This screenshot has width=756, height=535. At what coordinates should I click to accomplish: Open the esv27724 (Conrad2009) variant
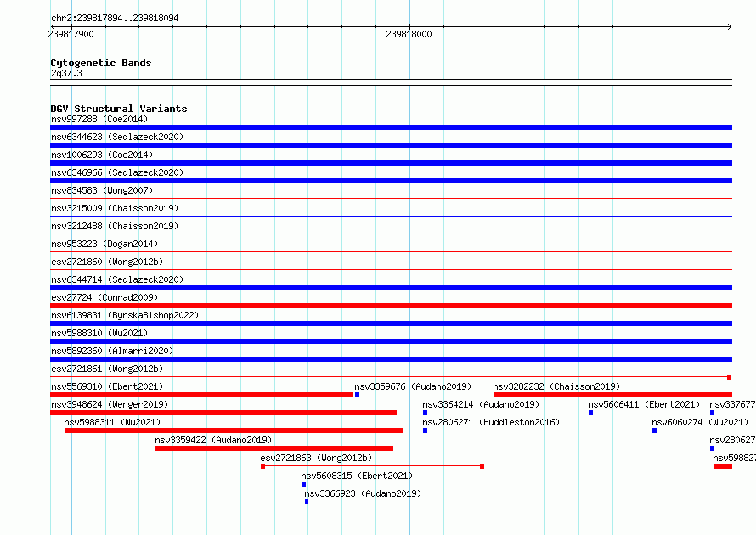[104, 297]
